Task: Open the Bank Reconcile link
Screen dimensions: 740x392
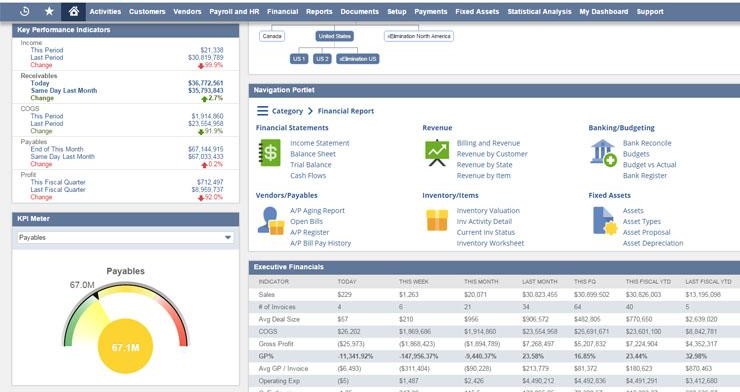Action: pos(647,143)
